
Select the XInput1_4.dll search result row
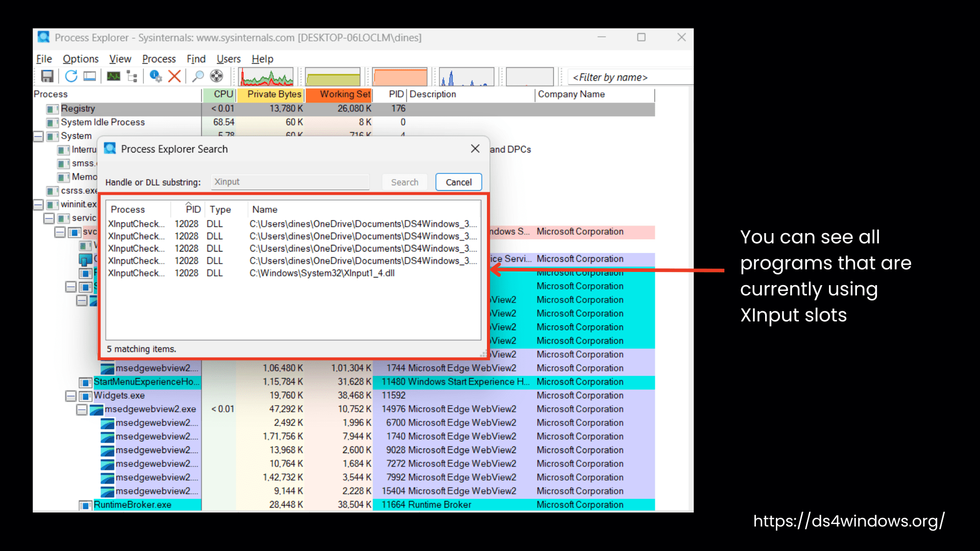tap(293, 273)
